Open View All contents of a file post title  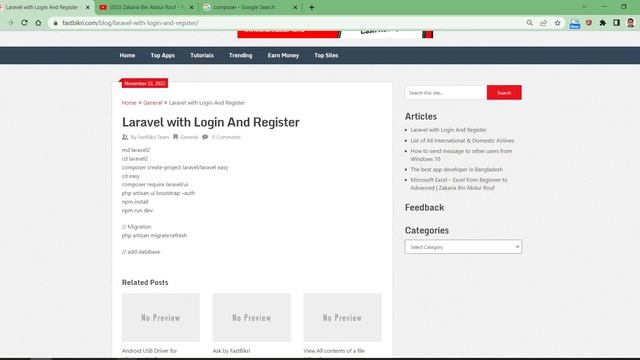(x=334, y=351)
